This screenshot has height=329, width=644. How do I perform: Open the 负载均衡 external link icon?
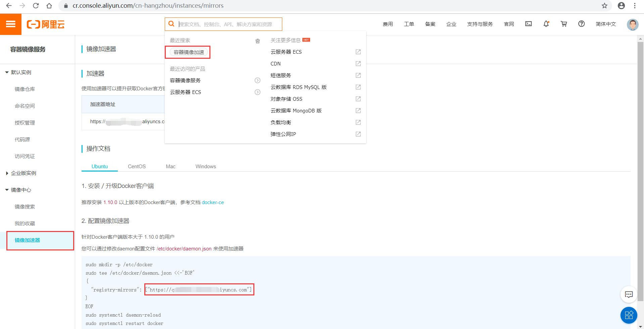click(358, 122)
